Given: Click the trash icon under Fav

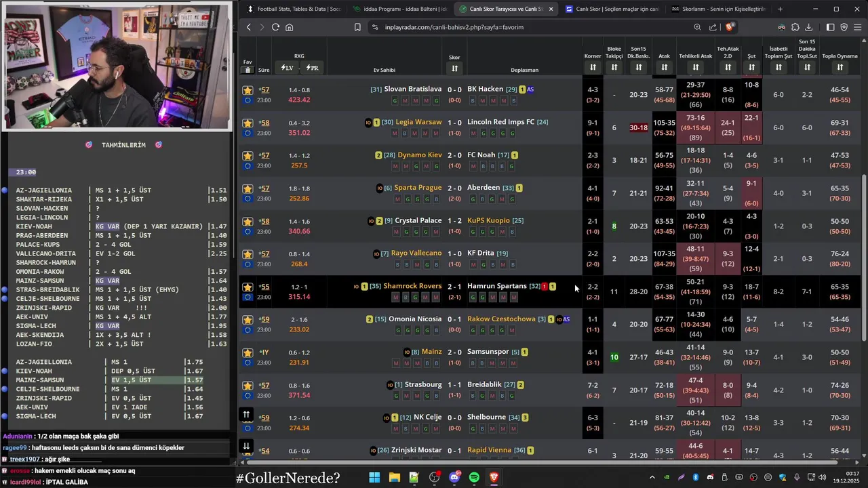Looking at the screenshot, I should pyautogui.click(x=248, y=70).
